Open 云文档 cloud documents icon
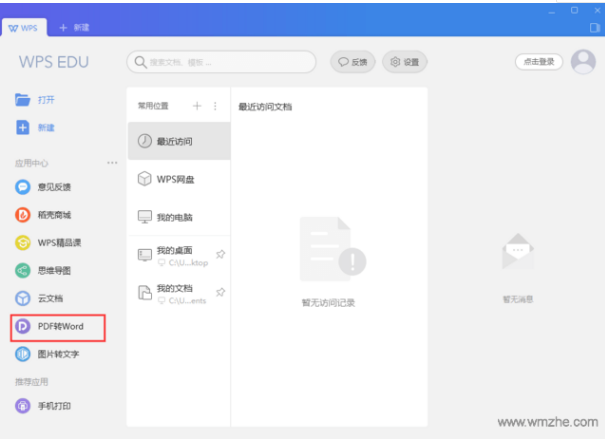The width and height of the screenshot is (605, 439). pos(22,298)
